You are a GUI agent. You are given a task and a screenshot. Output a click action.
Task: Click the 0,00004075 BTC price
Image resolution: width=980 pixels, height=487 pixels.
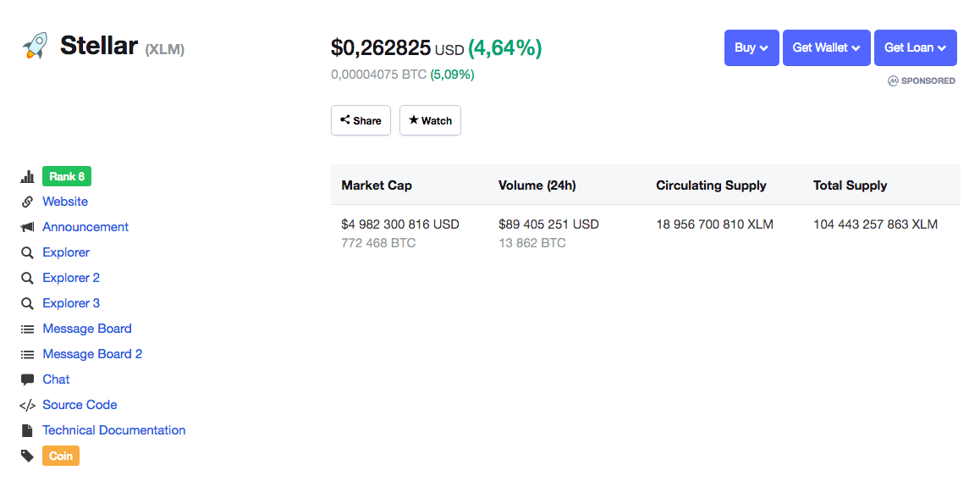tap(379, 75)
